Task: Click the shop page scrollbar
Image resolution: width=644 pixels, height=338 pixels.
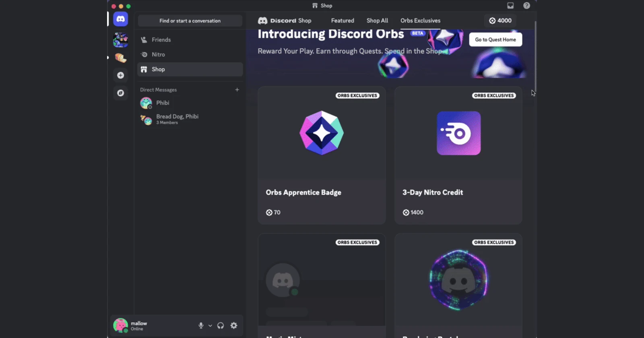Action: pyautogui.click(x=535, y=56)
